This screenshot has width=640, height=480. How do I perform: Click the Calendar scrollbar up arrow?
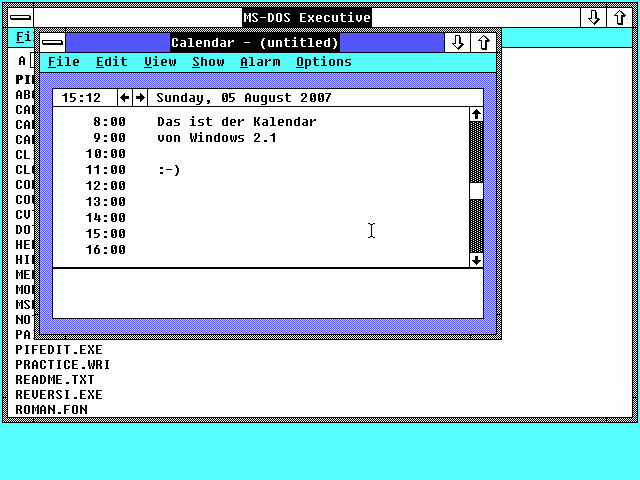(476, 115)
